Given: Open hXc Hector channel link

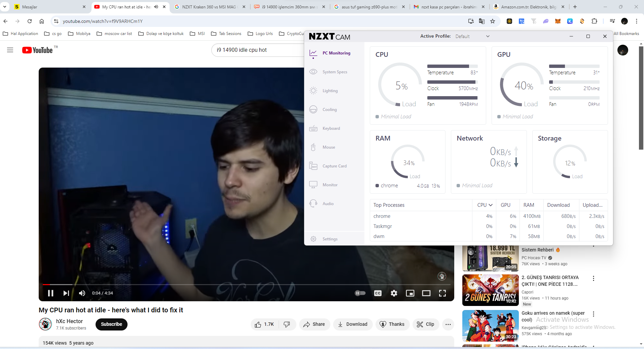Looking at the screenshot, I should (x=69, y=321).
